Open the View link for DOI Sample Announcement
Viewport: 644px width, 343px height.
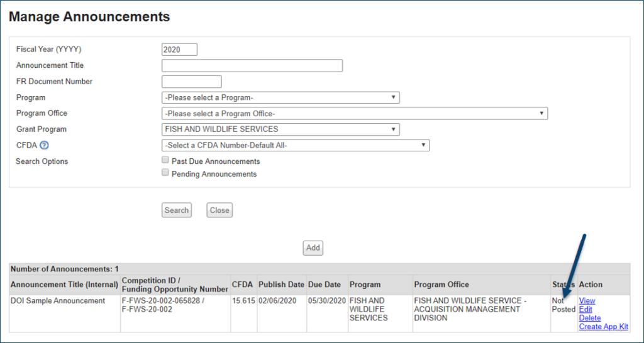tap(587, 301)
